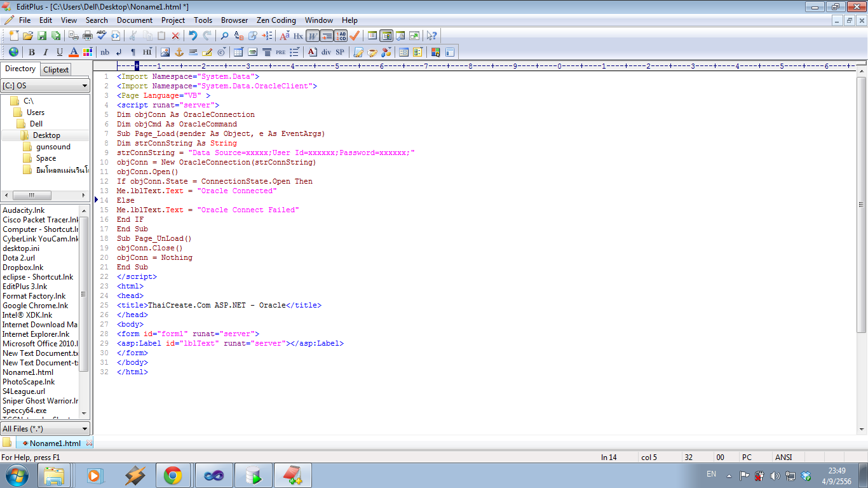This screenshot has width=868, height=488.
Task: Open the Hx hex viewer icon
Action: click(x=298, y=36)
